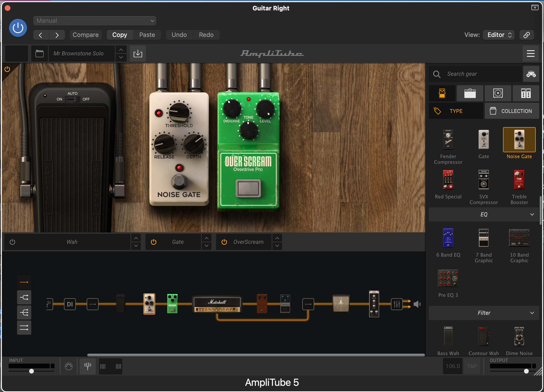Click the save preset download icon
Screen dimensions: 544x392
[x=138, y=53]
